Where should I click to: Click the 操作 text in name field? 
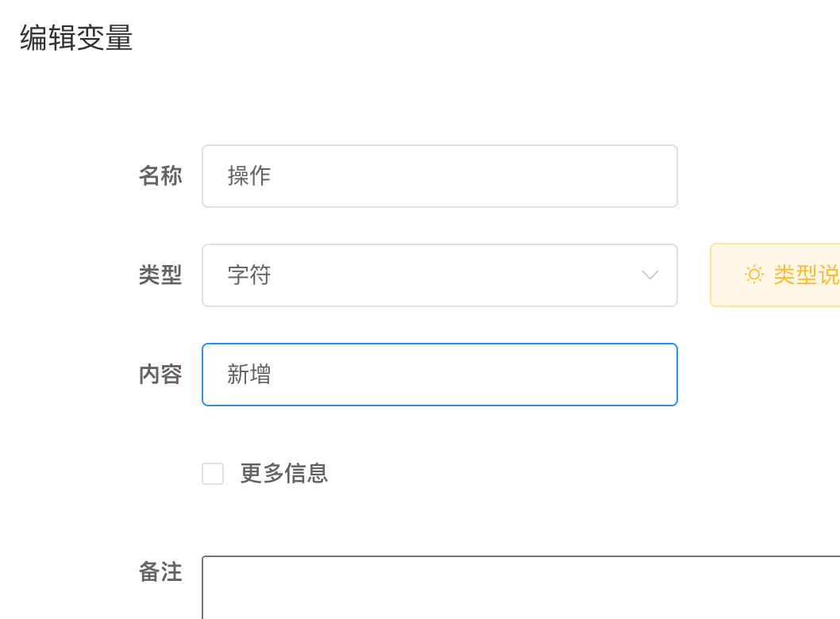tap(249, 175)
